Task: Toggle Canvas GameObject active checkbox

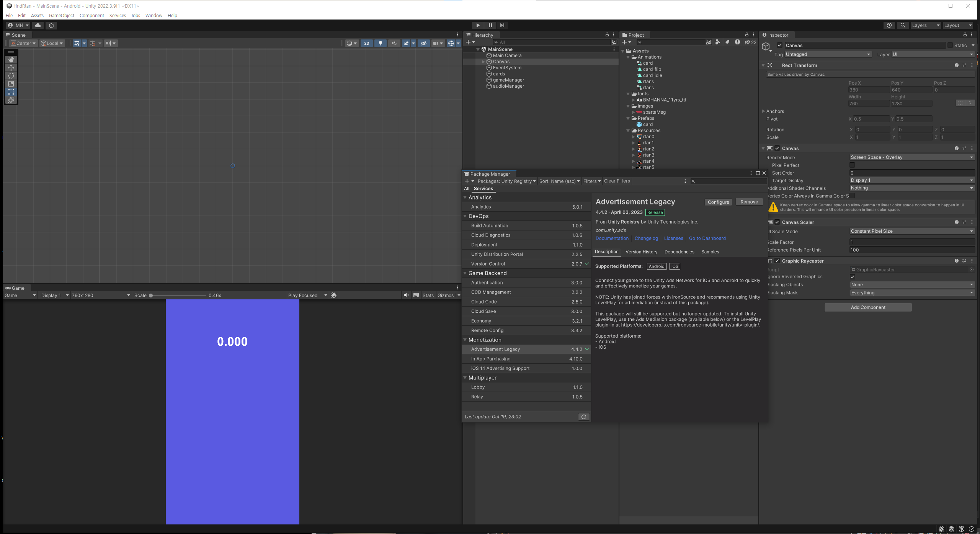Action: click(x=780, y=45)
